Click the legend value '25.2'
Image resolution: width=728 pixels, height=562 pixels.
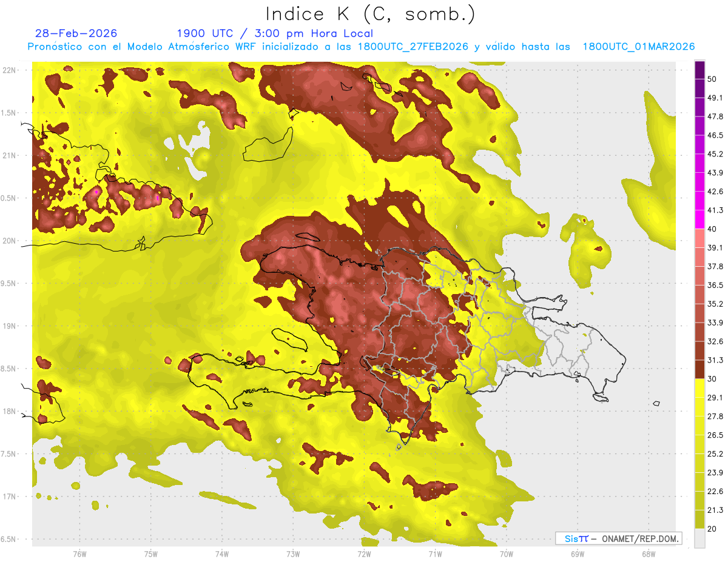[715, 454]
